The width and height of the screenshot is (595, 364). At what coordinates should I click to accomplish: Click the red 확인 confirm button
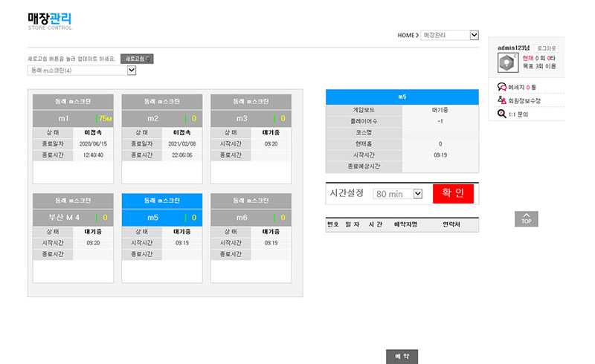point(452,193)
